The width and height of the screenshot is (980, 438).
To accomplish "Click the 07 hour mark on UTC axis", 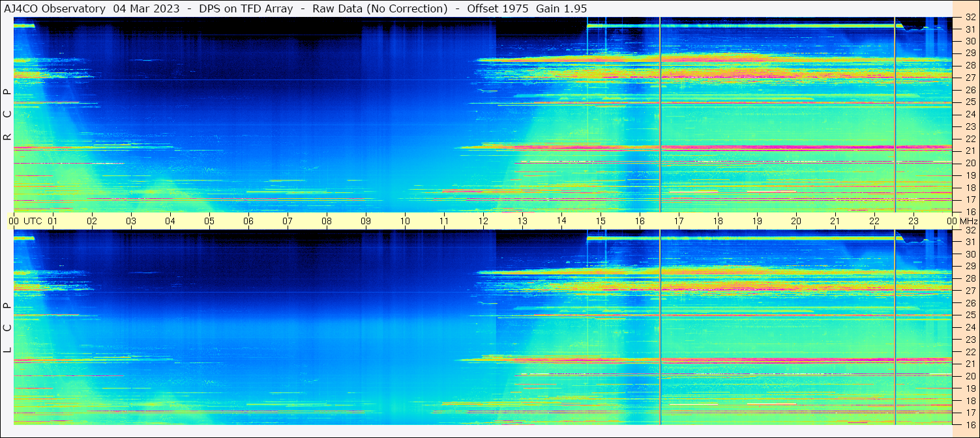I will tap(288, 221).
